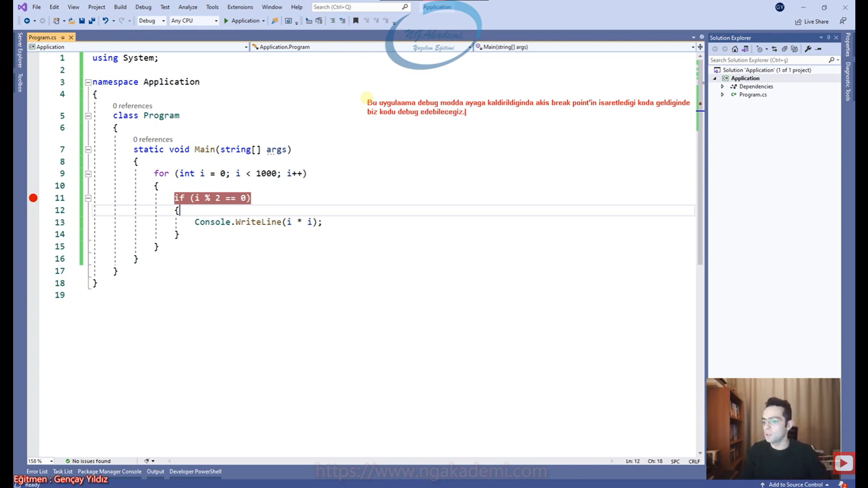This screenshot has height=488, width=868.
Task: Click the Search (Ctrl+Q) box
Action: coord(361,7)
